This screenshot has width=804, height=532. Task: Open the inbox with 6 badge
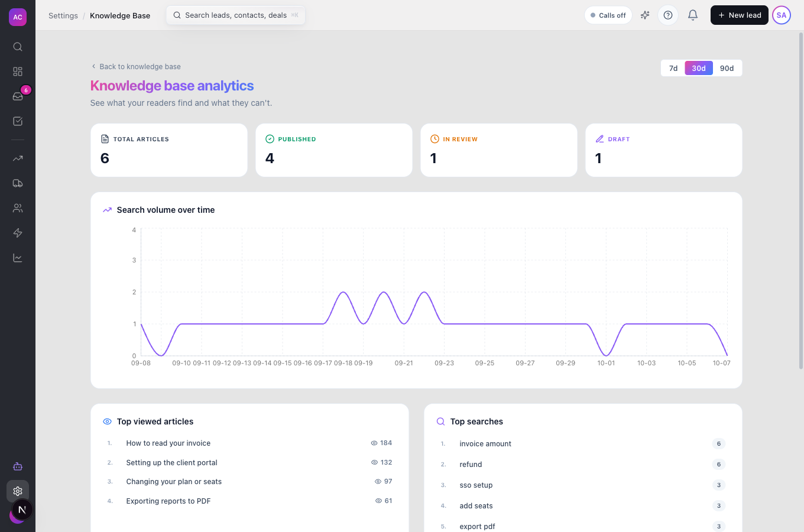(x=18, y=96)
